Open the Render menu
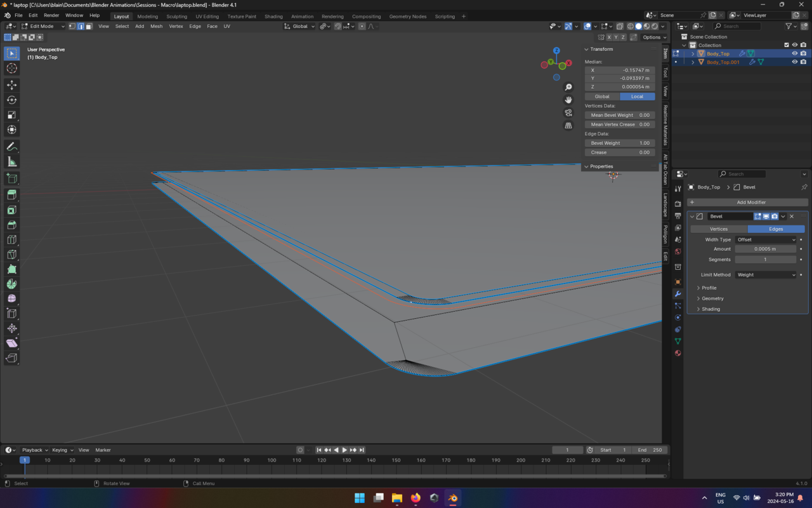 [x=51, y=15]
